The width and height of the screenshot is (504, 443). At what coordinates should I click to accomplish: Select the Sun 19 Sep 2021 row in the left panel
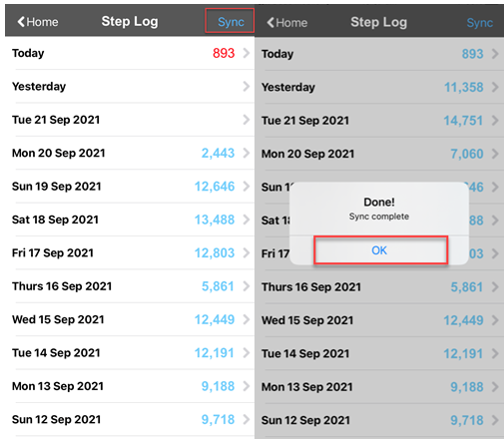pyautogui.click(x=130, y=187)
